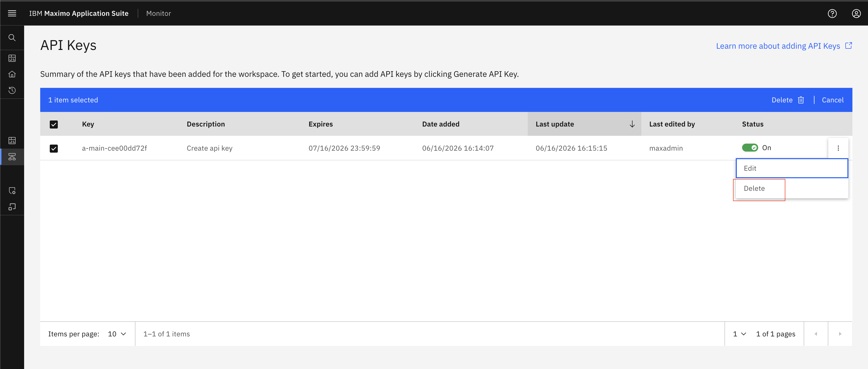Open the user profile icon

point(856,14)
